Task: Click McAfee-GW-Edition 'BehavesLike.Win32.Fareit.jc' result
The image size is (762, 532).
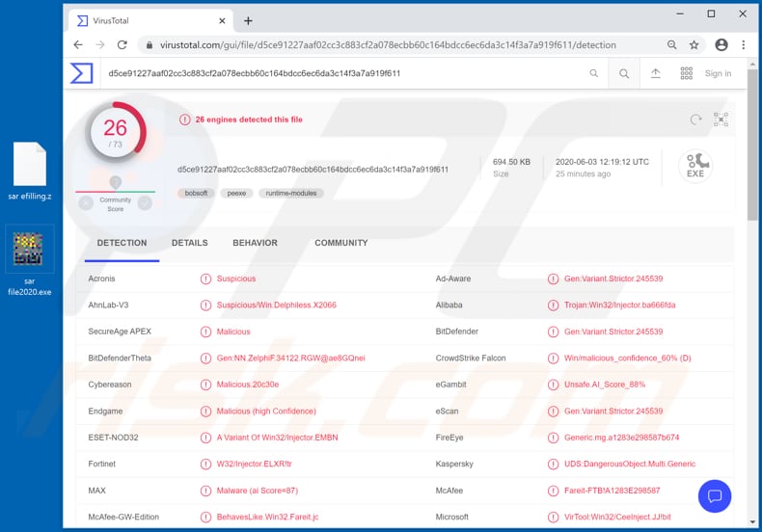Action: (x=268, y=517)
